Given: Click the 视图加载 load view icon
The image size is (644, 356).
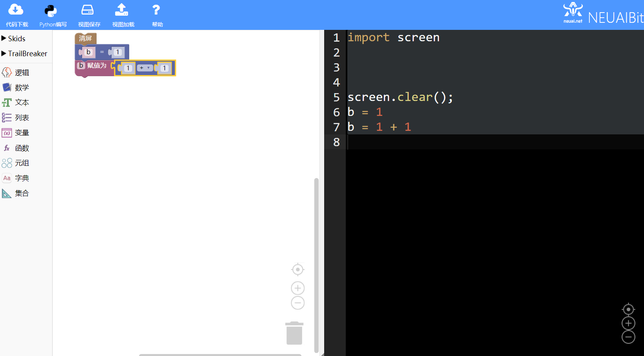Looking at the screenshot, I should coord(122,9).
